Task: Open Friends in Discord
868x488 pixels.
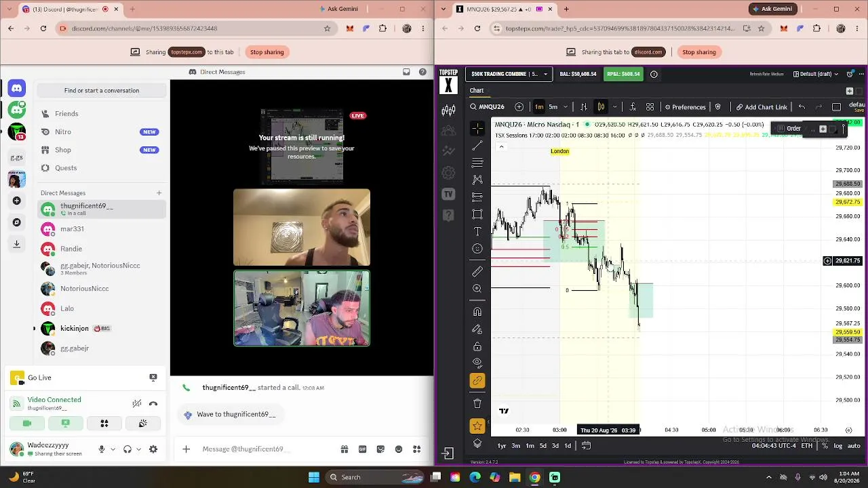Action: [102, 114]
